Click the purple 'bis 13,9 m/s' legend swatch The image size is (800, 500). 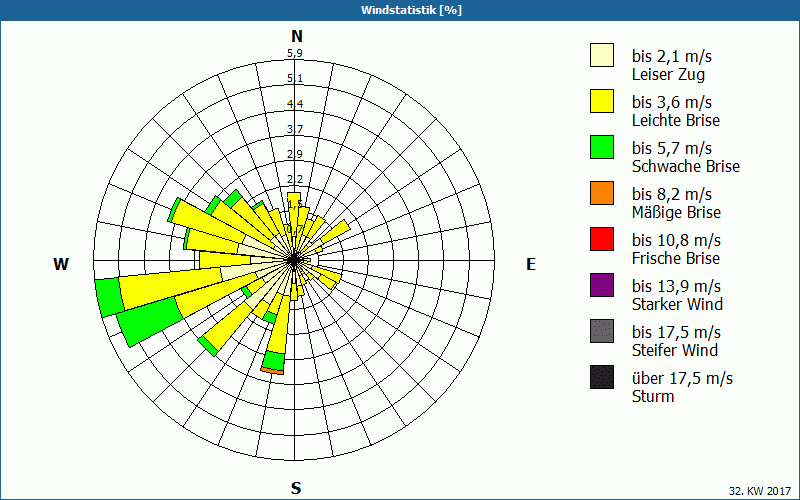pos(602,285)
